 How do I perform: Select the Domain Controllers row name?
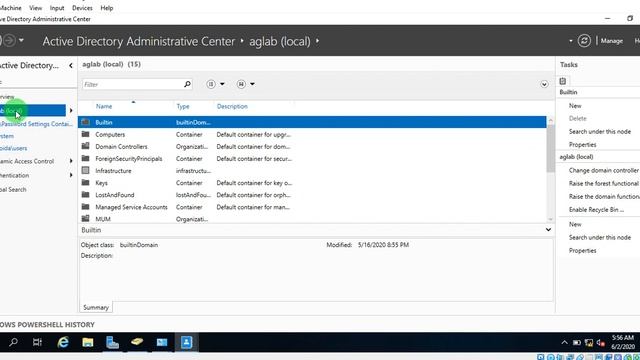point(121,147)
